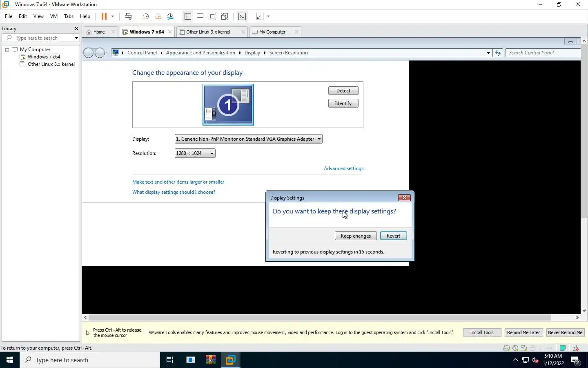This screenshot has width=588, height=368.
Task: Click the CD/DVD drive status icon
Action: 515,348
